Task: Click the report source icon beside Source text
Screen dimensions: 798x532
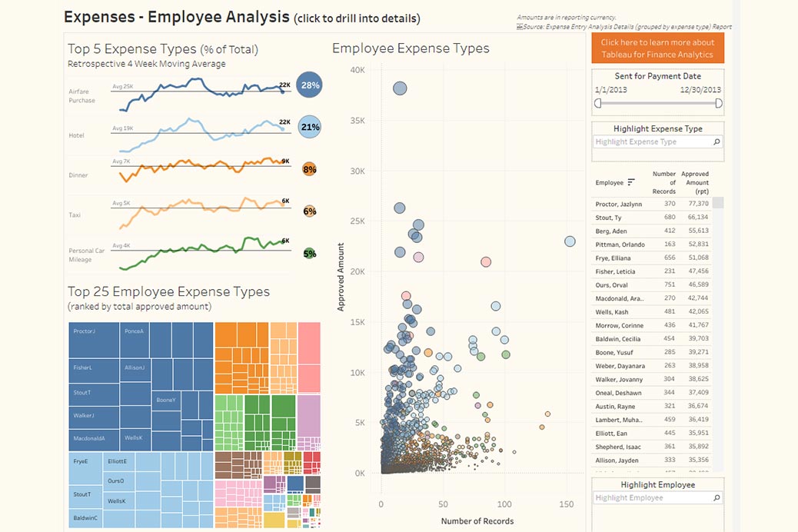Action: [519, 26]
